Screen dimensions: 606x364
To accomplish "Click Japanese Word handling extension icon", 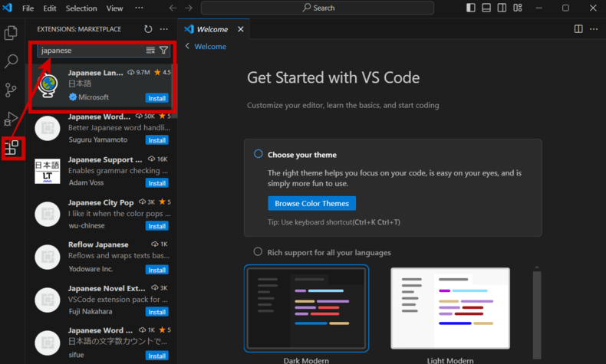I will point(47,128).
